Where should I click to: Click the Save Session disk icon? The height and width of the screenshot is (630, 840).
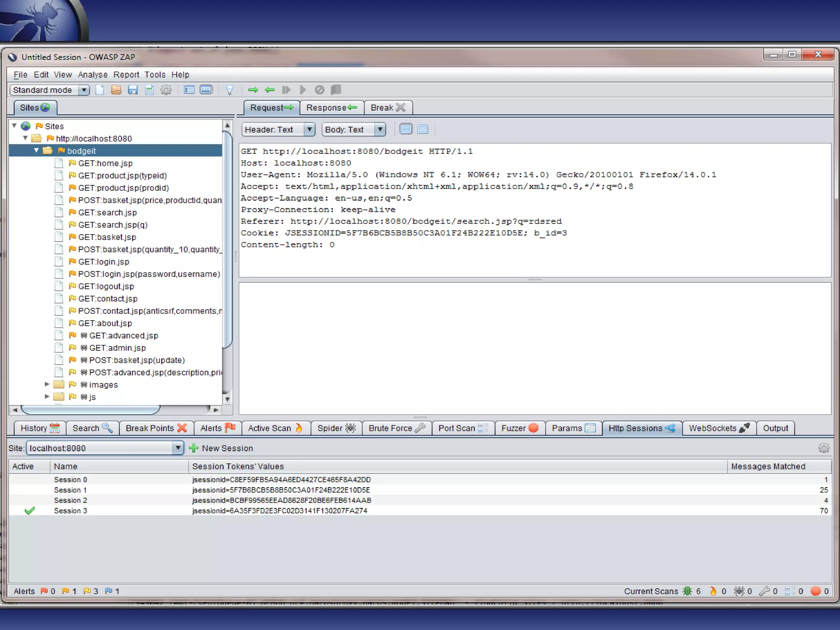point(132,90)
